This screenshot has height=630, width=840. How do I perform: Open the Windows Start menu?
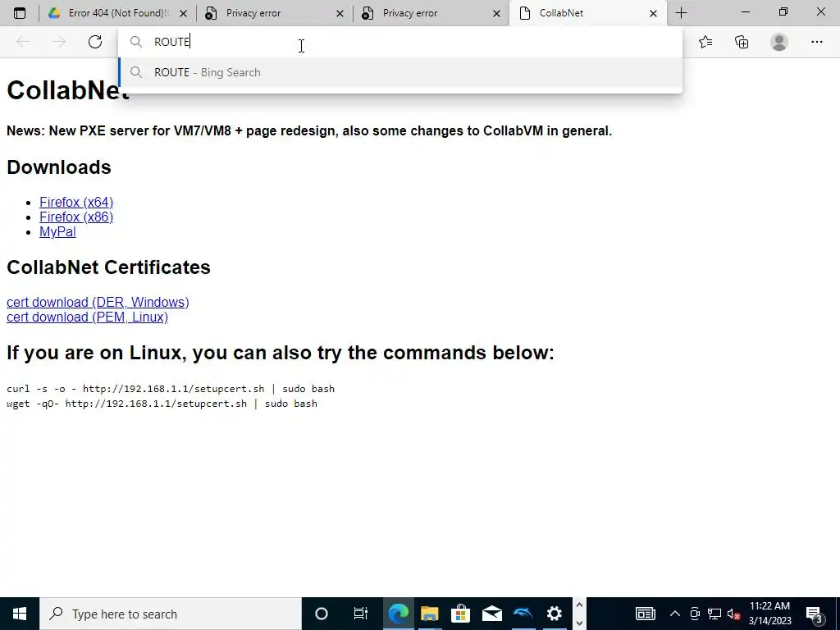point(20,614)
